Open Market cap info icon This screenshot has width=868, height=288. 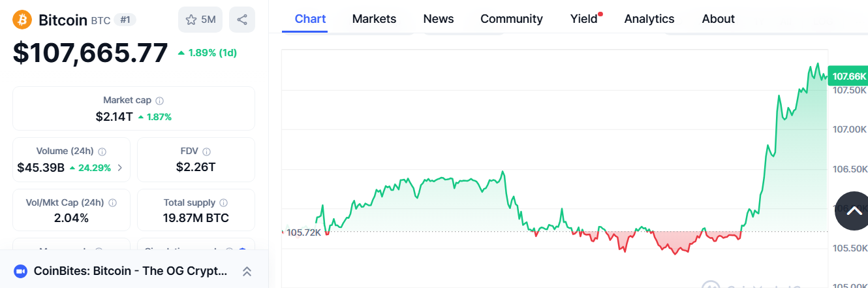160,101
